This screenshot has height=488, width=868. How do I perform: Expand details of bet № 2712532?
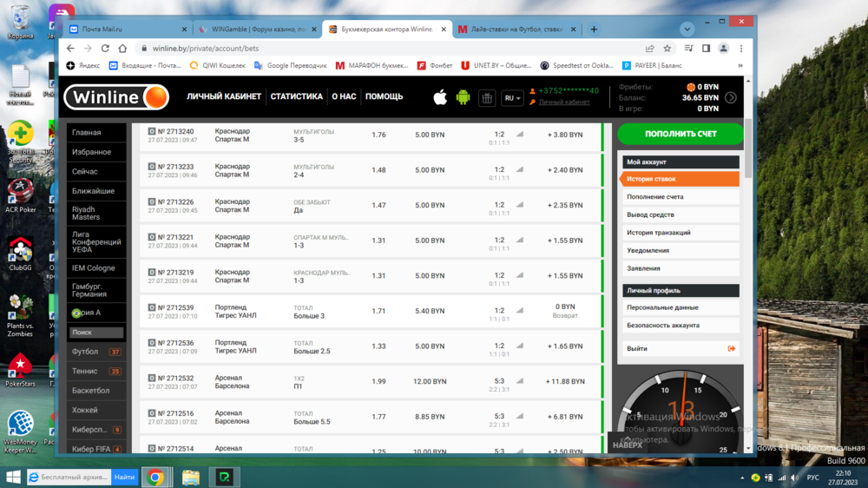(x=151, y=378)
